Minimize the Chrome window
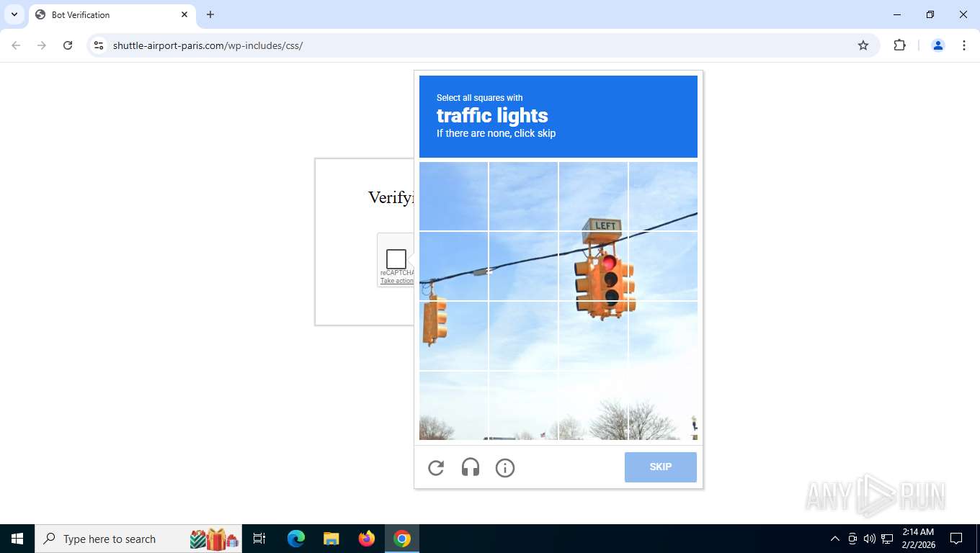The height and width of the screenshot is (553, 980). [x=897, y=14]
